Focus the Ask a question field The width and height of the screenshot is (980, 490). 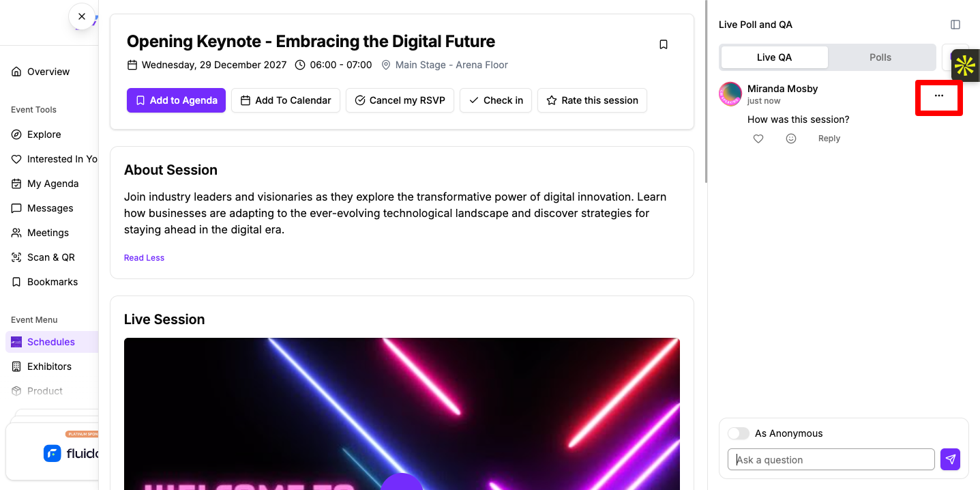coord(831,459)
